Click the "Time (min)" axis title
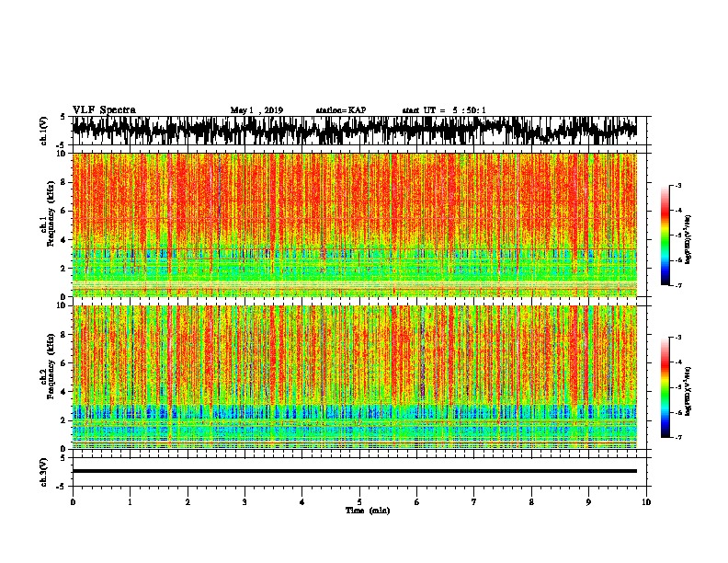 [368, 511]
